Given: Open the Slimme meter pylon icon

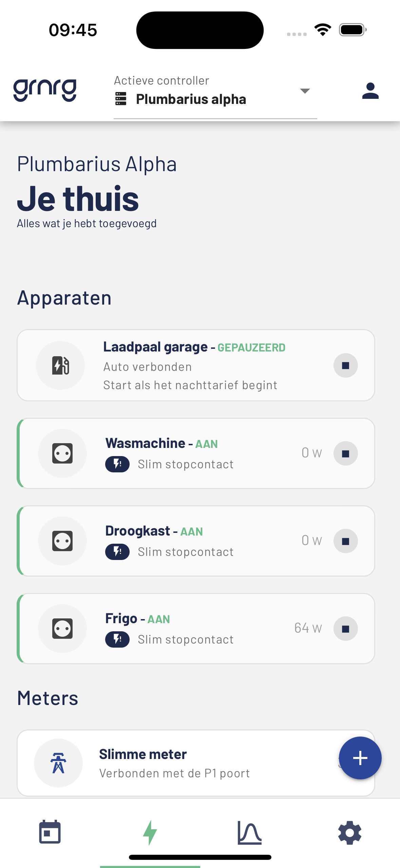Looking at the screenshot, I should tap(58, 763).
